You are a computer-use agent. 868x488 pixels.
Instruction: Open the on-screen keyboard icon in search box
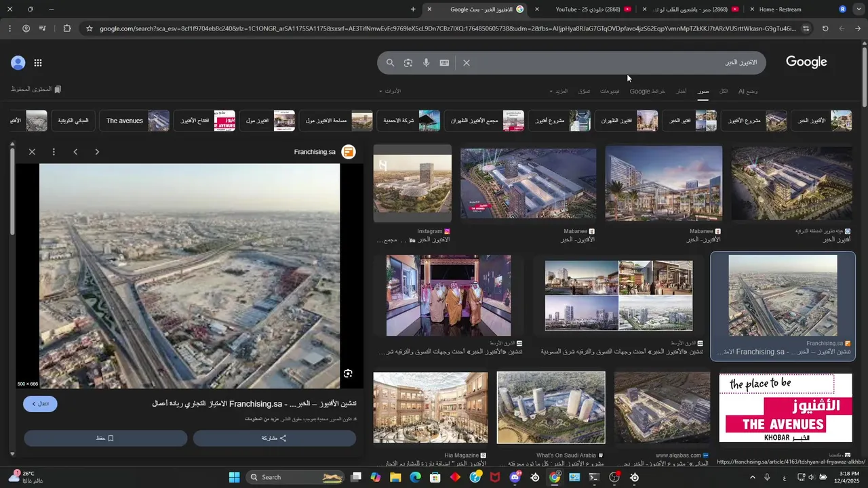click(x=444, y=63)
